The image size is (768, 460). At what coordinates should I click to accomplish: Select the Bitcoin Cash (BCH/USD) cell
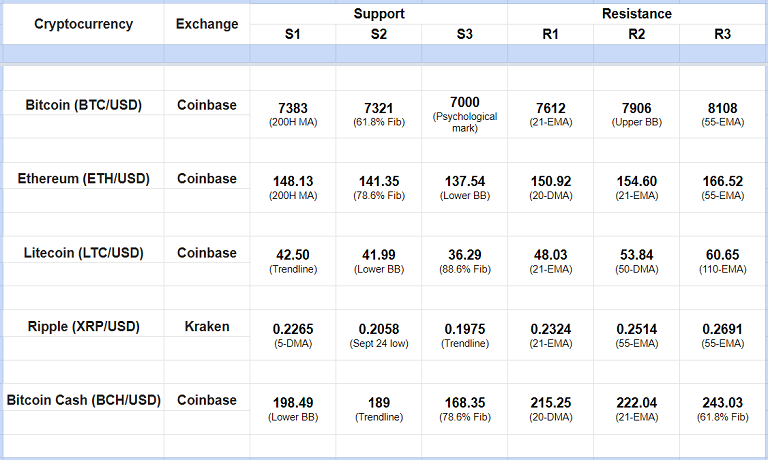click(83, 400)
